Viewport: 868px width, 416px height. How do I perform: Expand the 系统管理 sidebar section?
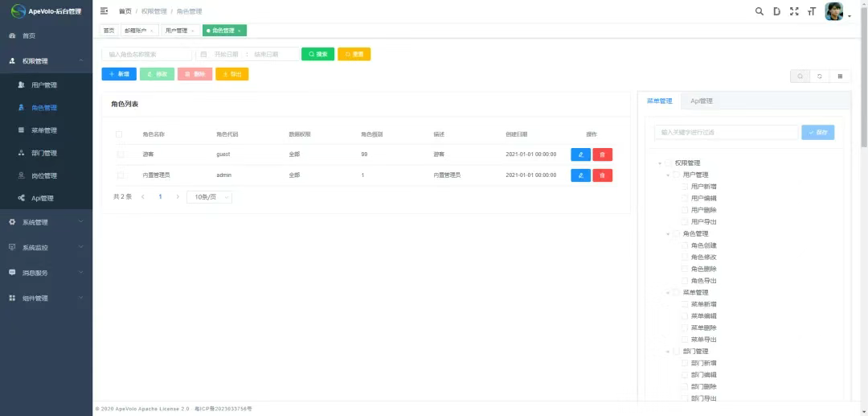coord(47,222)
